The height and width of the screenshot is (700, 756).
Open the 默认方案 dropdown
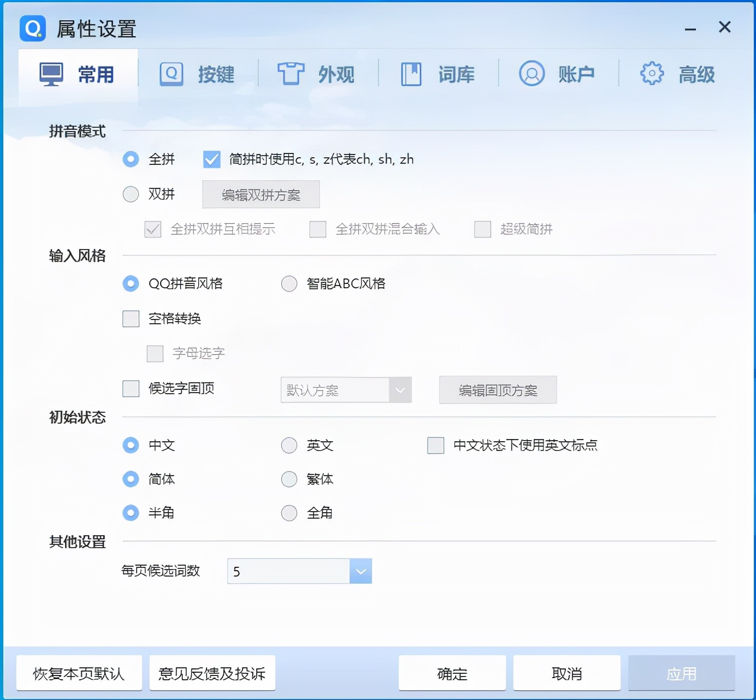pos(400,390)
